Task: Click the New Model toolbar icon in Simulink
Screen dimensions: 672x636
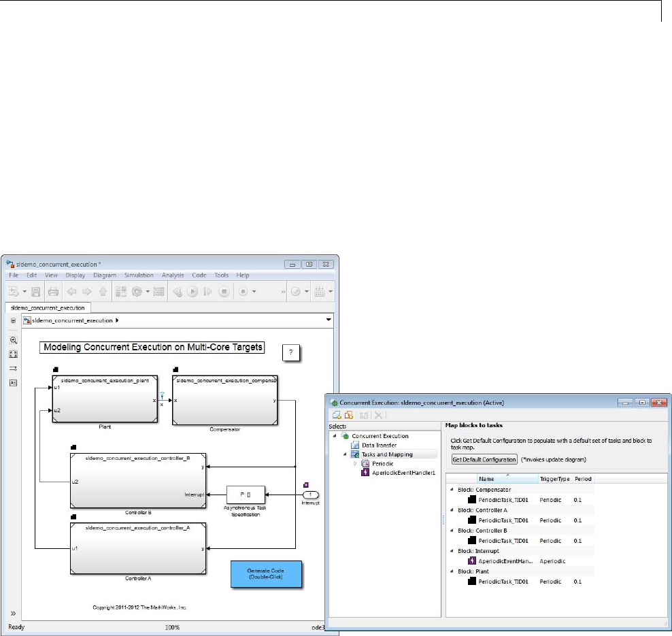Action: tap(14, 292)
